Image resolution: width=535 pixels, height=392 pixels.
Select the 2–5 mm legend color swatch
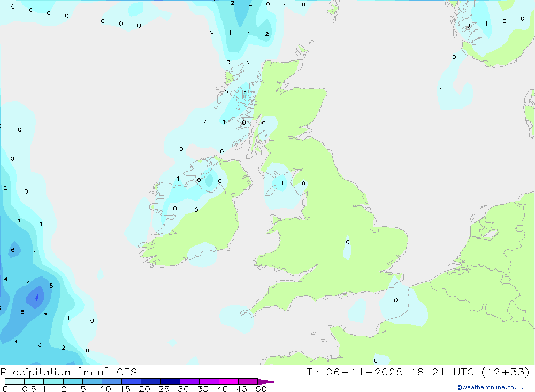coord(73,381)
